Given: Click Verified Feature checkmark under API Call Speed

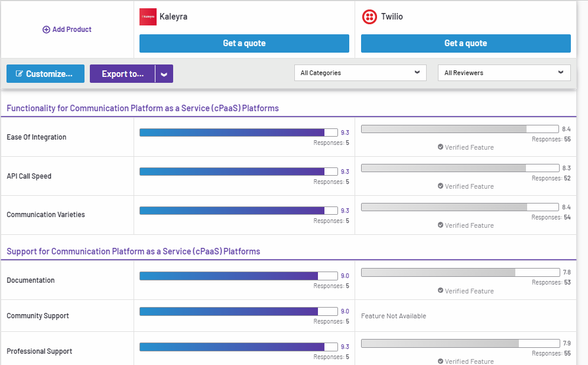Looking at the screenshot, I should [x=440, y=186].
